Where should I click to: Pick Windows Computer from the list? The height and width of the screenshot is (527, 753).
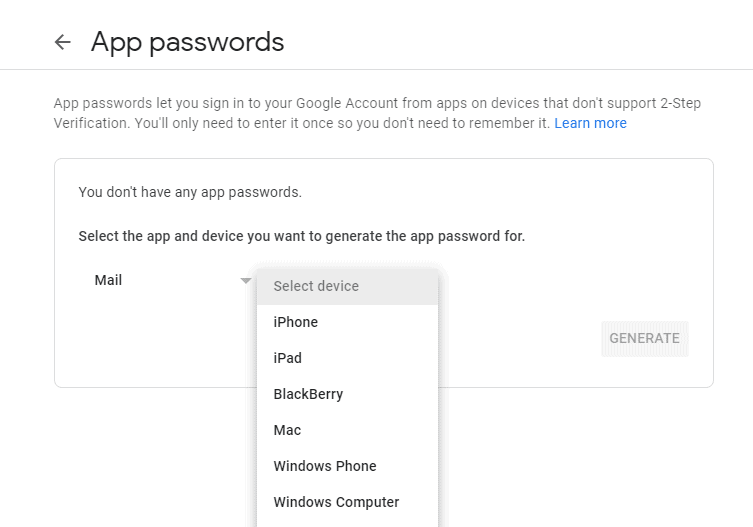336,502
